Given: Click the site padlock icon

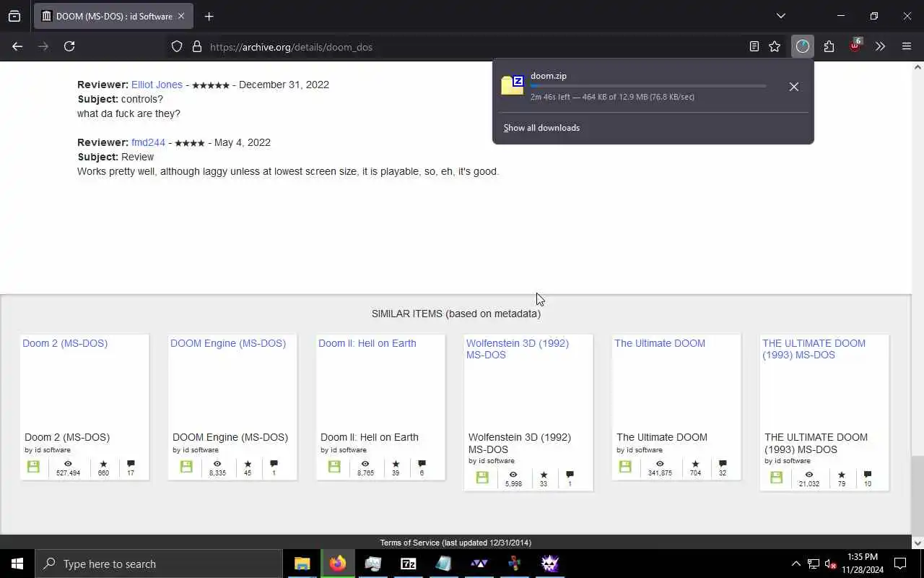Looking at the screenshot, I should [x=196, y=47].
